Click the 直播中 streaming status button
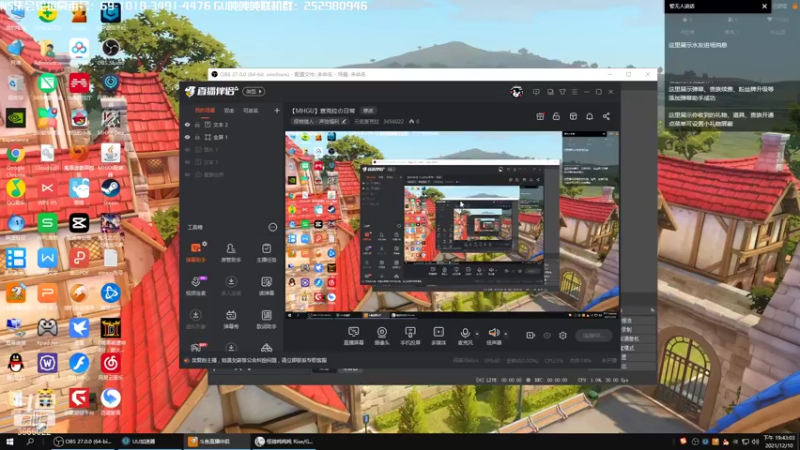The image size is (800, 450). coord(593,336)
